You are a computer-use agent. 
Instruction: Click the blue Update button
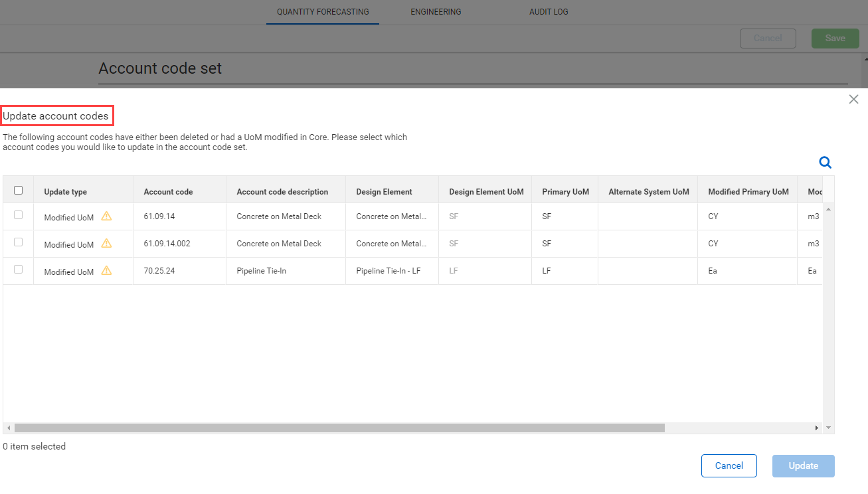(x=803, y=466)
